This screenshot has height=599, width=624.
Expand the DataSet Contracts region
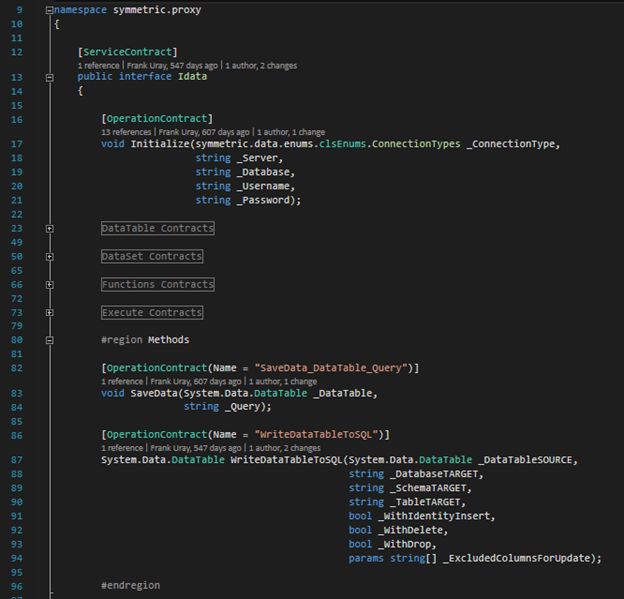coord(49,257)
